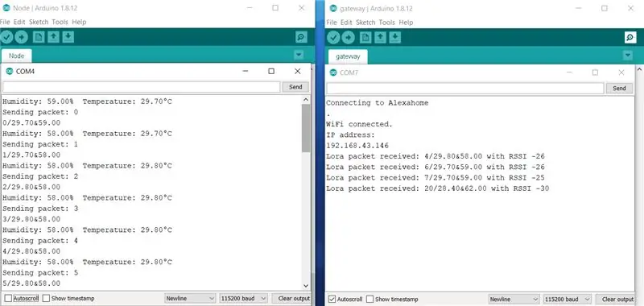Select the gateway sketch tab
644x306 pixels.
coord(348,56)
